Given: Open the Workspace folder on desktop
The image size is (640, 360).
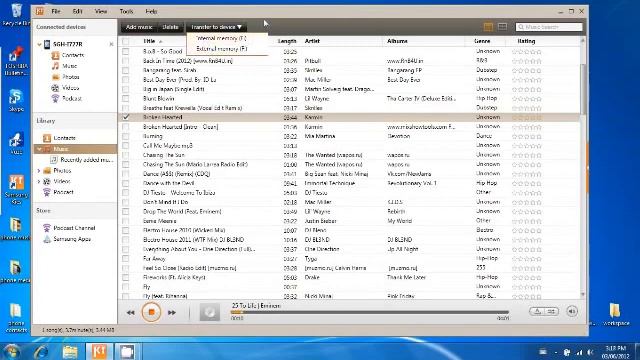Looking at the screenshot, I should tap(616, 314).
